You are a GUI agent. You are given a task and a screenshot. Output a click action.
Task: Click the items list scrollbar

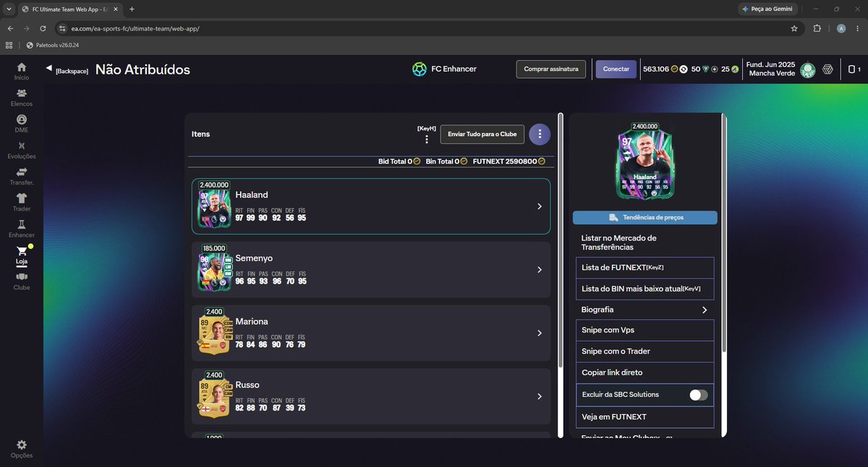point(560,239)
